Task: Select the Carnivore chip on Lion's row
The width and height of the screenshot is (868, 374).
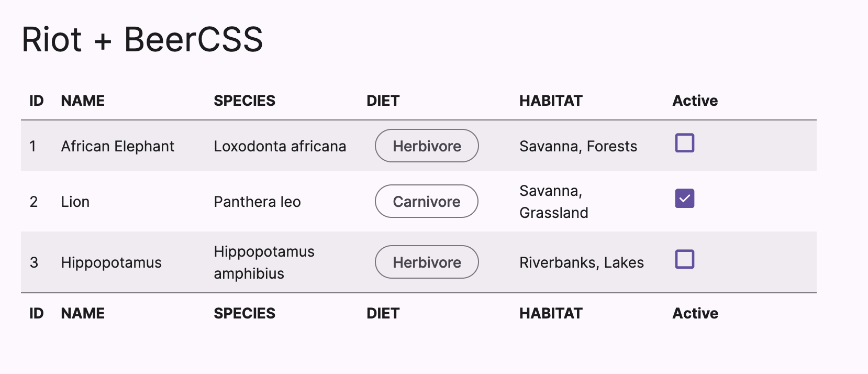Action: [x=426, y=201]
